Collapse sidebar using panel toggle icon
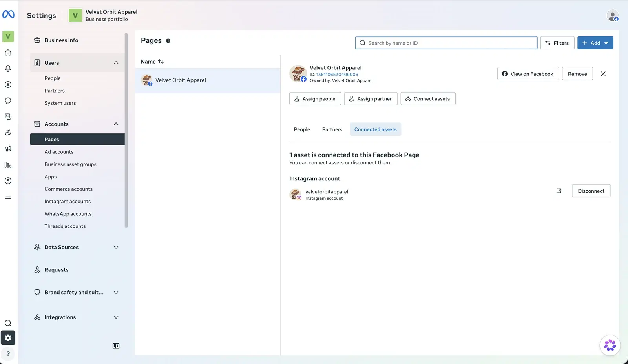This screenshot has height=364, width=628. [116, 346]
